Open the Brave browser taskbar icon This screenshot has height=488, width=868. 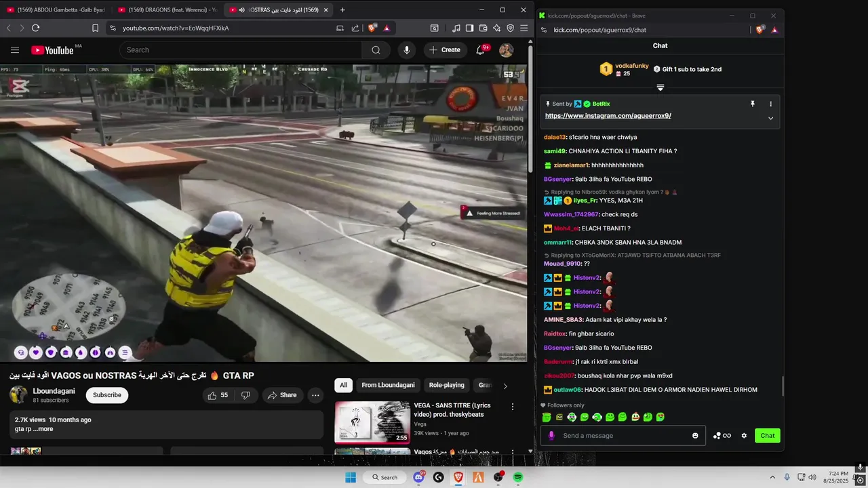click(x=458, y=477)
